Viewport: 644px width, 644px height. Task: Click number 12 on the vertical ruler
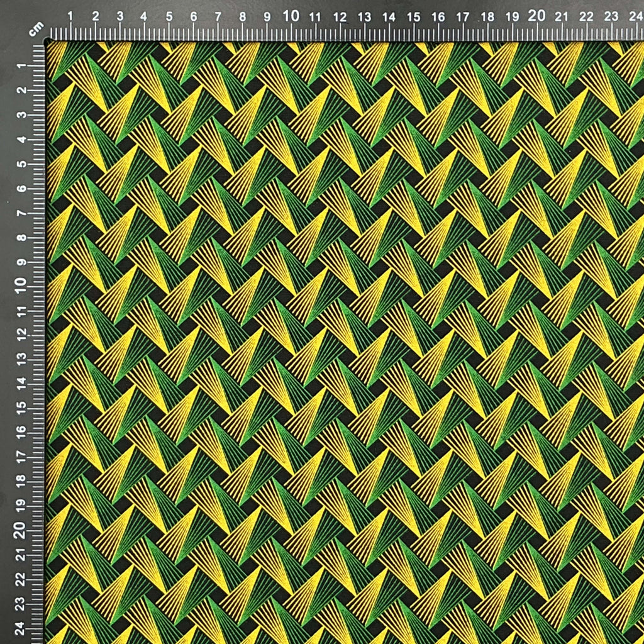click(x=21, y=334)
